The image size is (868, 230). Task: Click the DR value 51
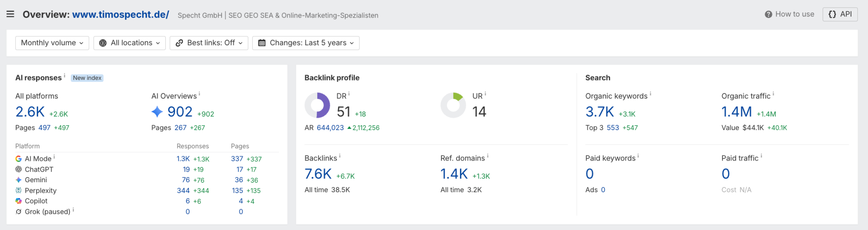click(x=343, y=112)
